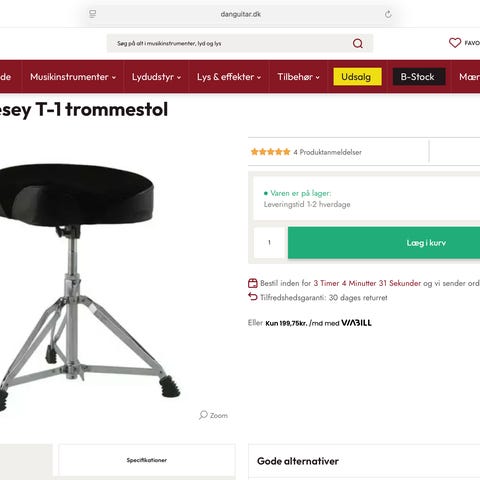This screenshot has height=480, width=480.
Task: Click the quantity input field
Action: coord(269,243)
